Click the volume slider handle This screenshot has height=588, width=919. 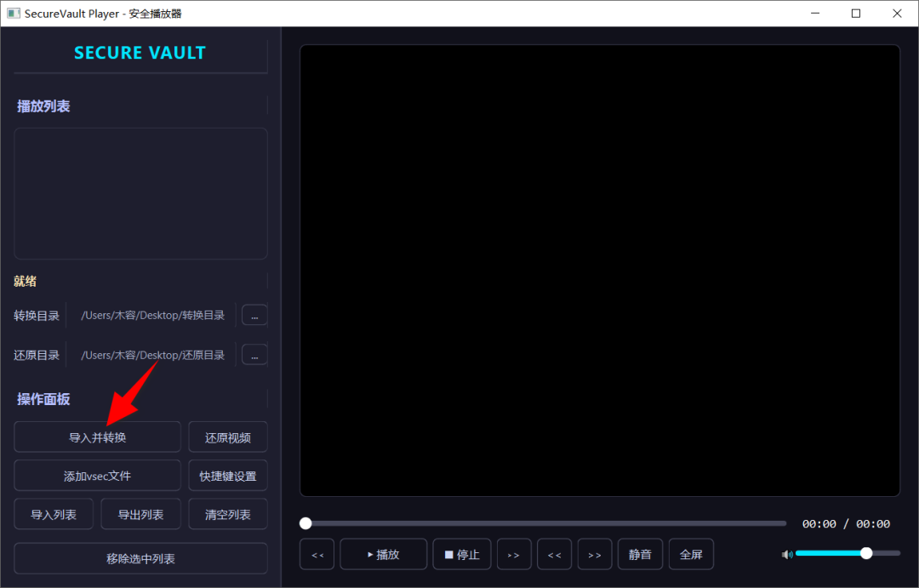[866, 553]
